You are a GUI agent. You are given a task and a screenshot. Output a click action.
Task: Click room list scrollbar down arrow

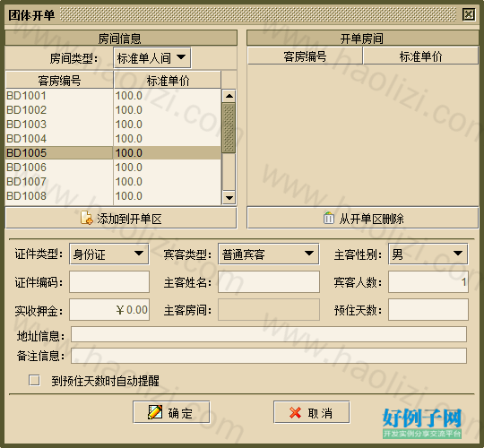(x=229, y=197)
